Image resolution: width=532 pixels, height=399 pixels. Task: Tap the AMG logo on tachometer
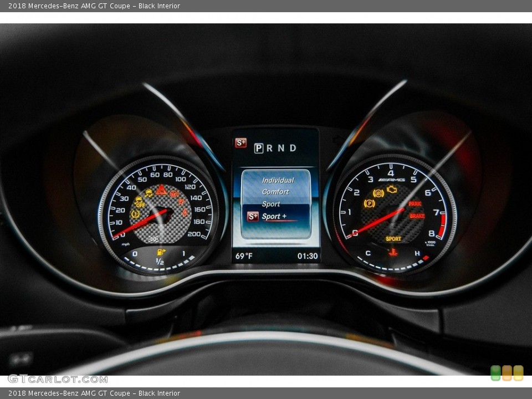391,180
